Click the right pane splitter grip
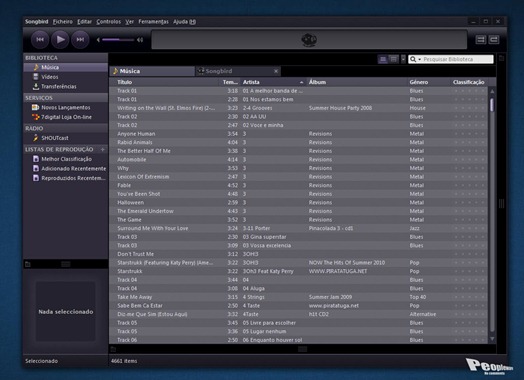Viewport: 524px width, 380px height. (502, 204)
